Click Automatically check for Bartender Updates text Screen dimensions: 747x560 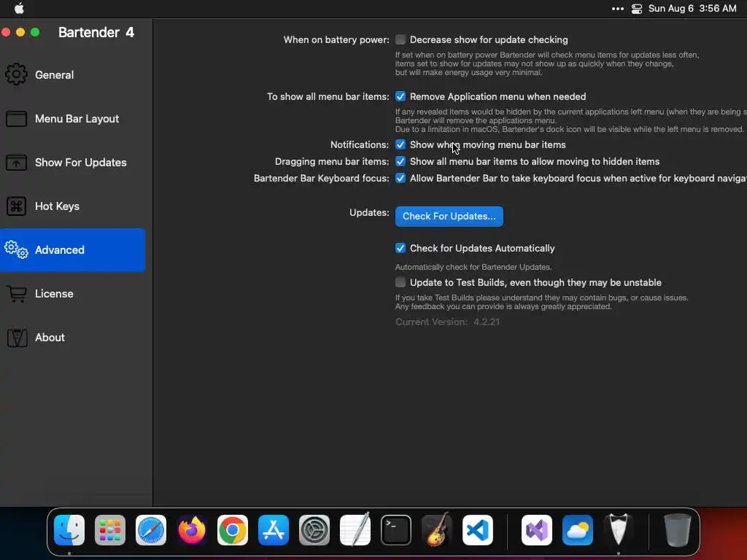tap(473, 267)
